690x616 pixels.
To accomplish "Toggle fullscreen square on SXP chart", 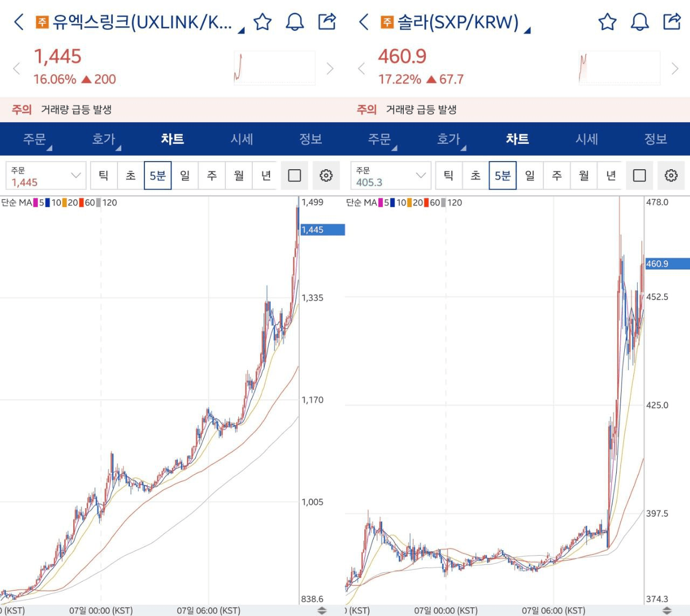I will pyautogui.click(x=639, y=176).
